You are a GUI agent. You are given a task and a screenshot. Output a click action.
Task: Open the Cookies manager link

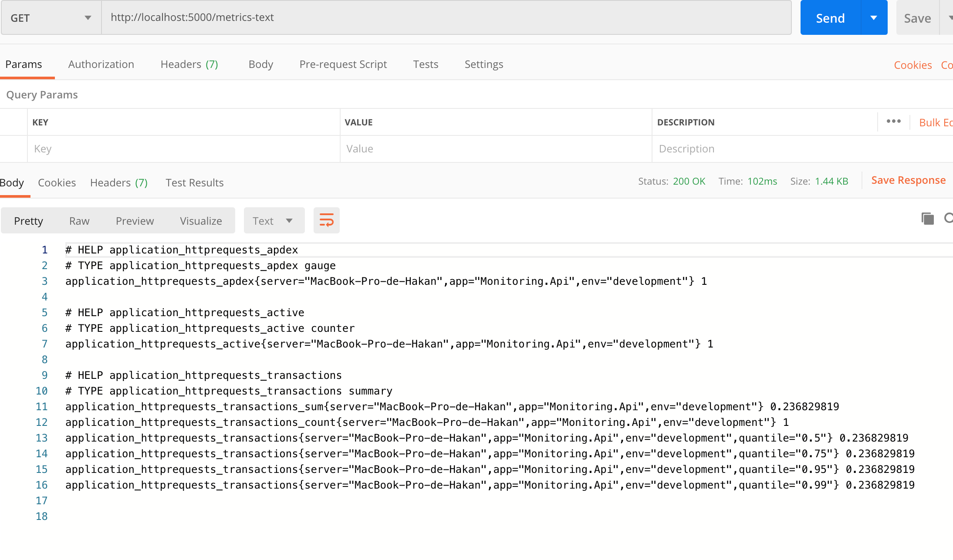coord(912,64)
